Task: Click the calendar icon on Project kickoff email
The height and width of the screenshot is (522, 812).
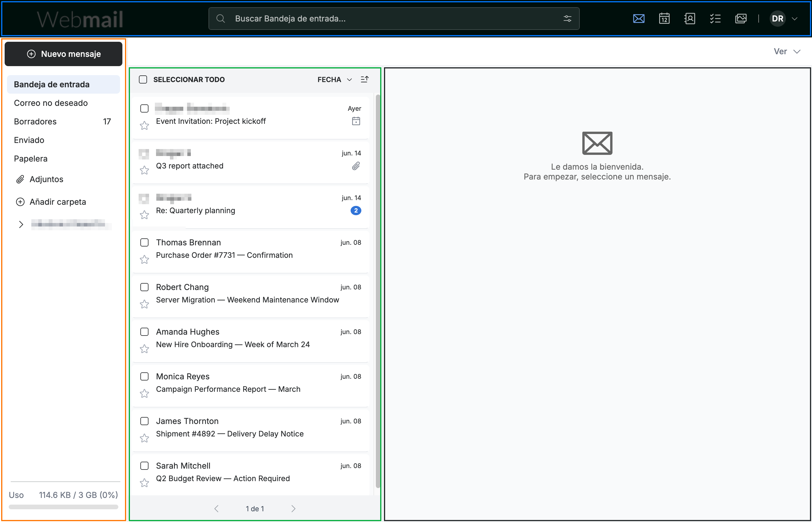Action: [356, 121]
